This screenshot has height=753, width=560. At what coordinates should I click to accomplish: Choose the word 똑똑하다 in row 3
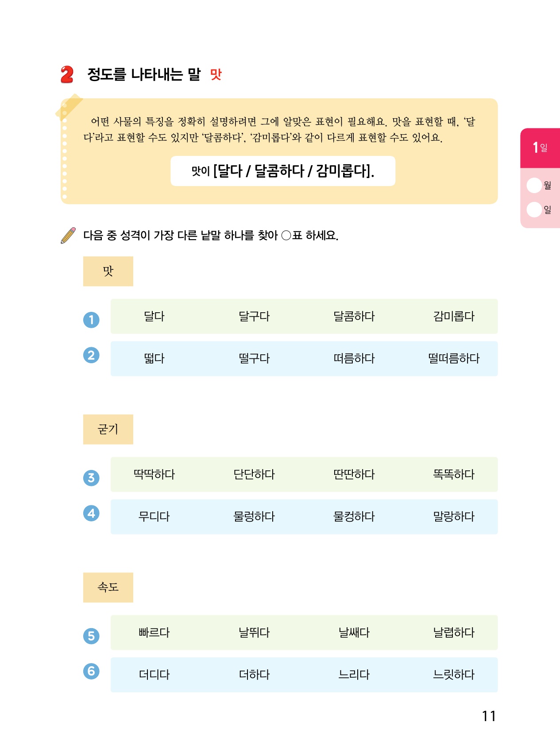(454, 474)
